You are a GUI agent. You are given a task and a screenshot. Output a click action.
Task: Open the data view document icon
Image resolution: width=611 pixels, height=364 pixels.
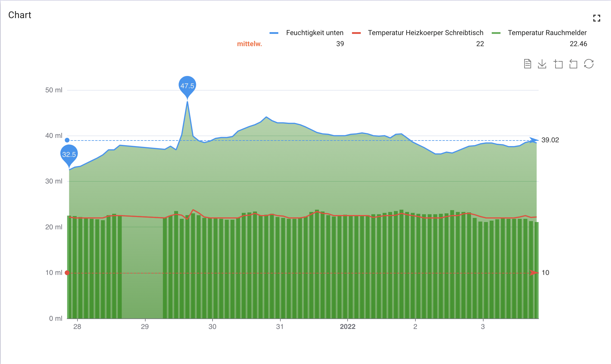pyautogui.click(x=527, y=64)
